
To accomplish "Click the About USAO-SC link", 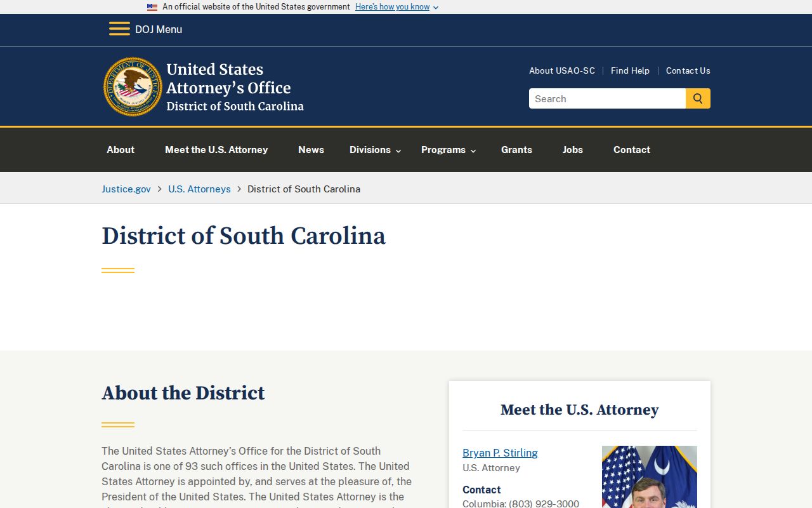I will click(x=562, y=70).
